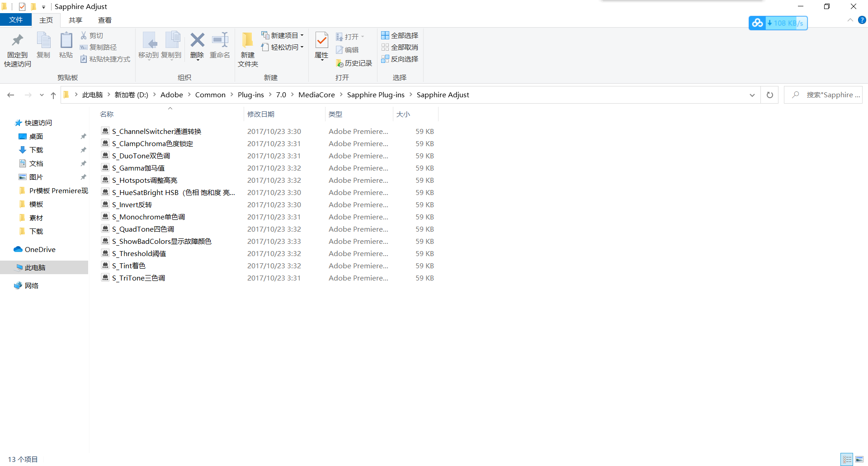Click Select All (全部选择) in ribbon
Screen dimensions: 868x466
[x=400, y=35]
